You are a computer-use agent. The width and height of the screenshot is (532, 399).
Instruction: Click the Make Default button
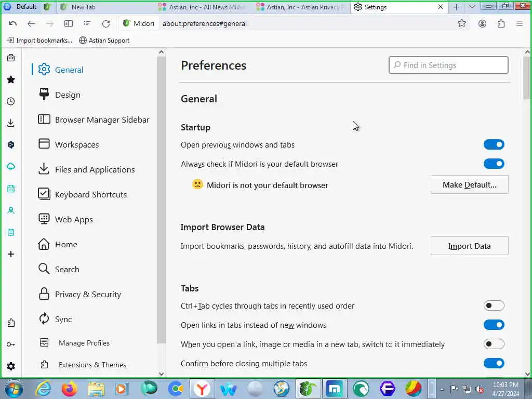(x=469, y=184)
